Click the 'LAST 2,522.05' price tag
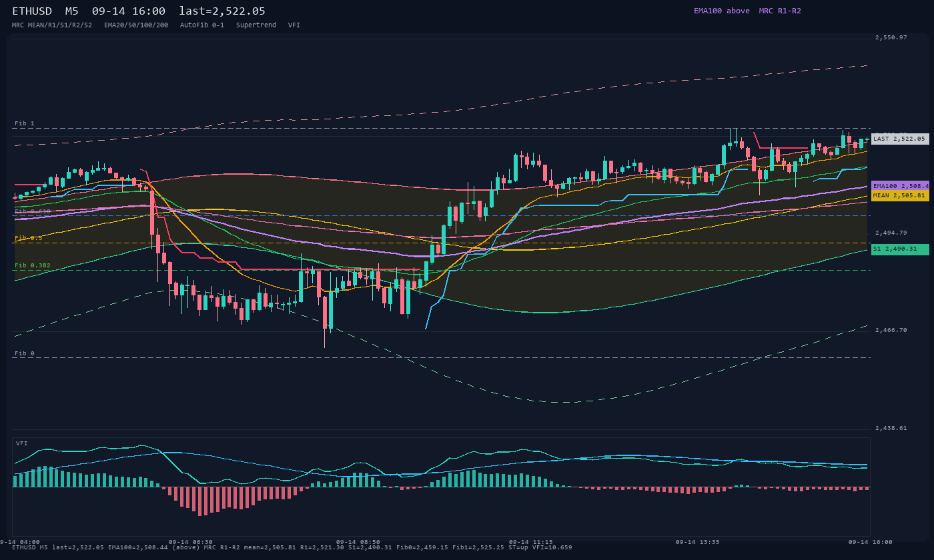 (900, 139)
